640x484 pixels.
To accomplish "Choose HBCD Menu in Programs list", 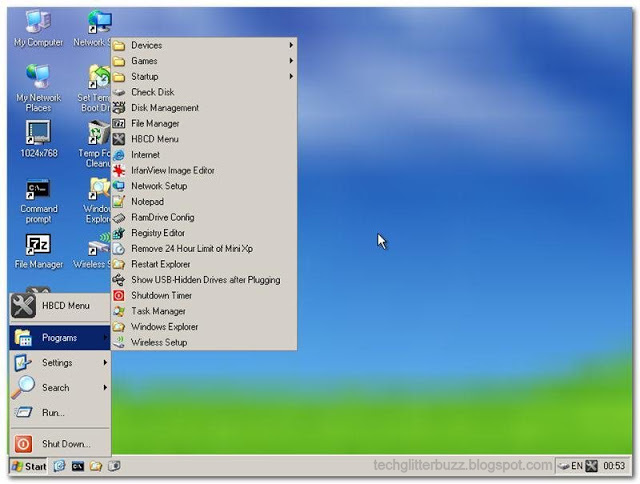I will 204,139.
